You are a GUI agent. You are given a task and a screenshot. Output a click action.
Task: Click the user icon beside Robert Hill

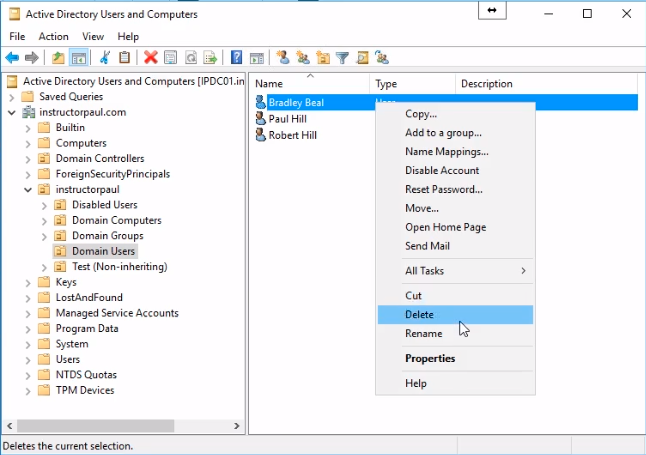point(260,135)
